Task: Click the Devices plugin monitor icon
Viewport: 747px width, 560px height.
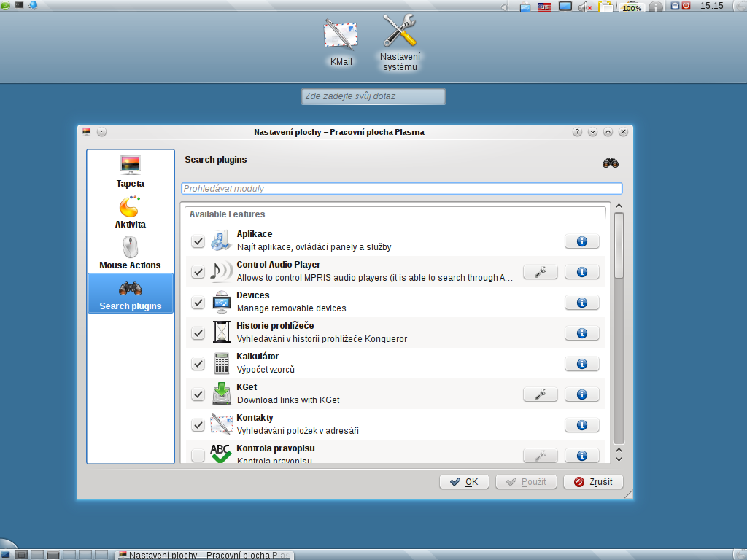Action: click(221, 302)
